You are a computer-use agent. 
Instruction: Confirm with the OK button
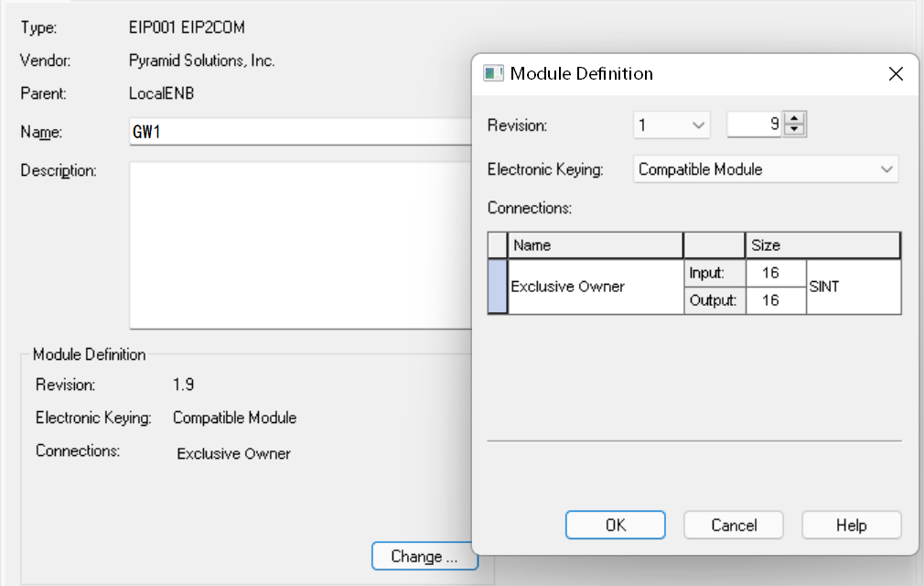[615, 526]
